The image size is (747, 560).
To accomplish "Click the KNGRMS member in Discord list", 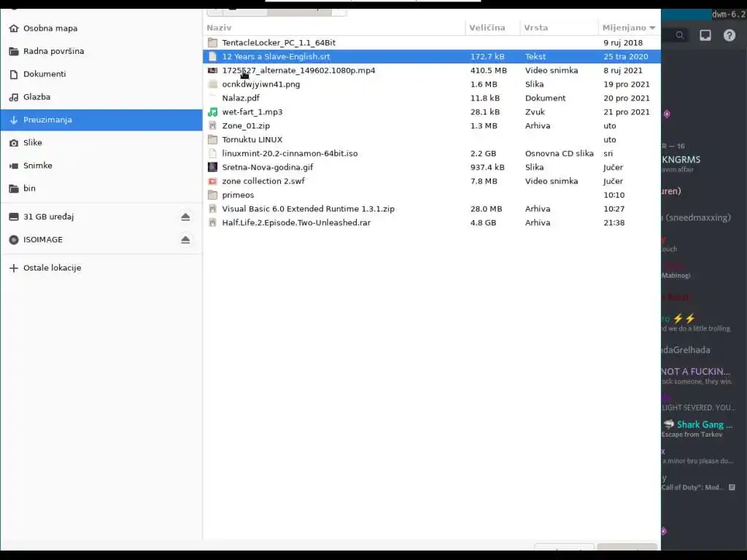I will point(681,163).
